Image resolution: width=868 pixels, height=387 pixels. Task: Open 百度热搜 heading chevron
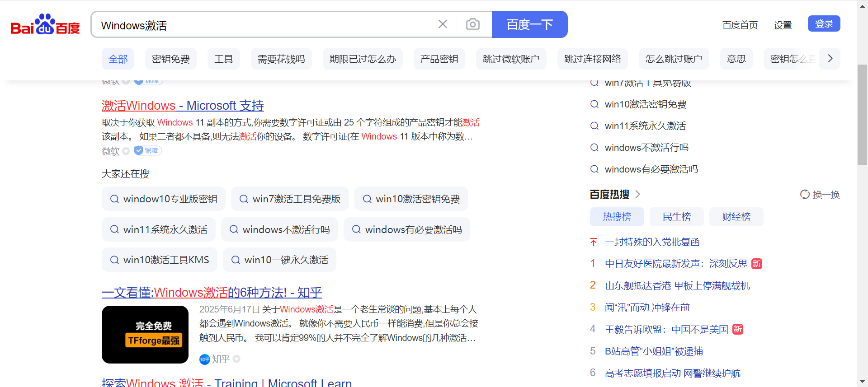tap(637, 194)
